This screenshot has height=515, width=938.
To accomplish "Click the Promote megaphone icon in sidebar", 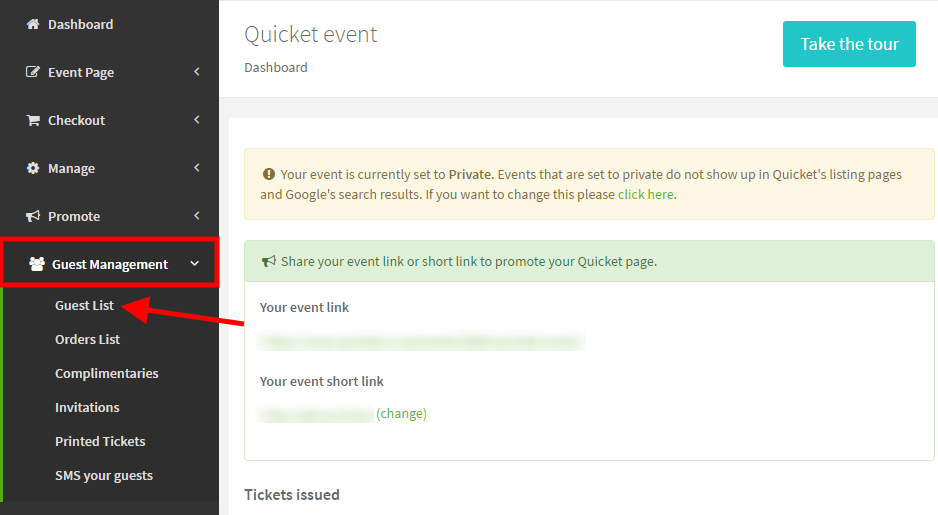I will [x=33, y=216].
